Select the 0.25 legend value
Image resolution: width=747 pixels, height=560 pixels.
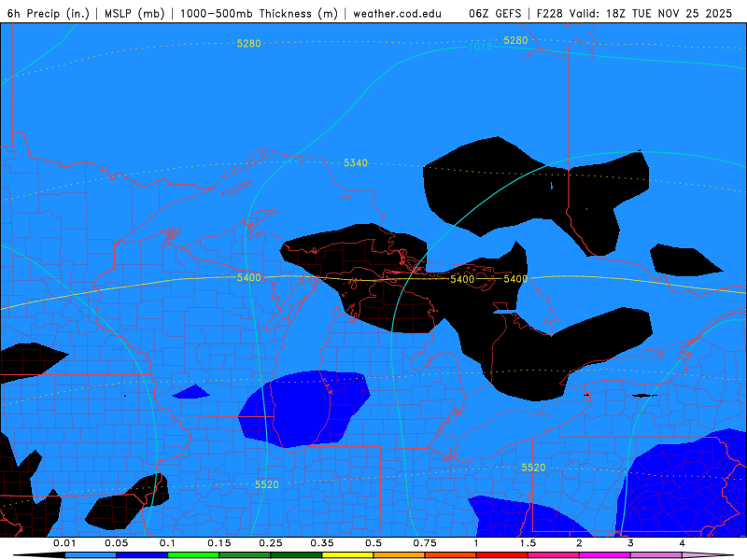271,543
